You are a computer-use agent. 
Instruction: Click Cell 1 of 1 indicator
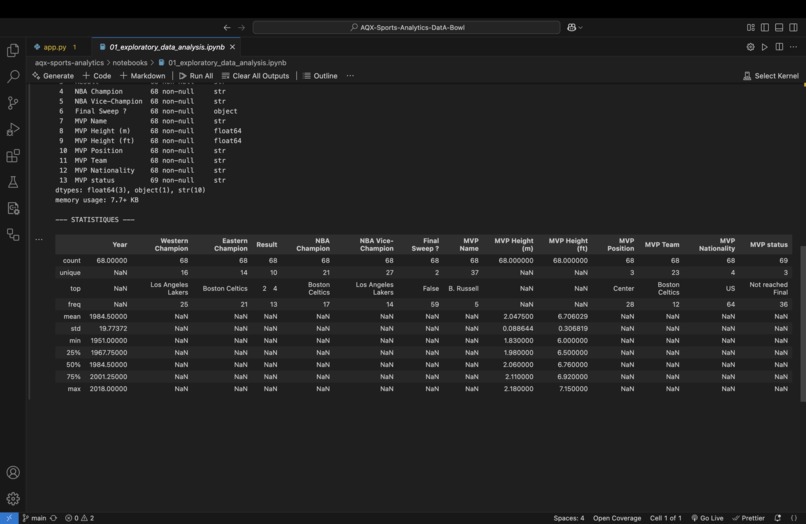tap(666, 518)
